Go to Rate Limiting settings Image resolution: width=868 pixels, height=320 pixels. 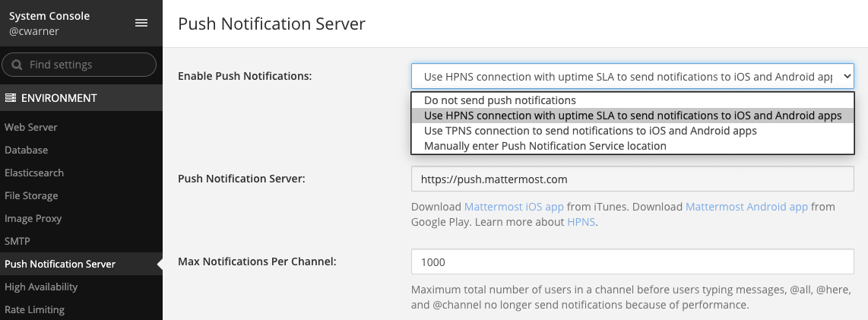(x=34, y=309)
